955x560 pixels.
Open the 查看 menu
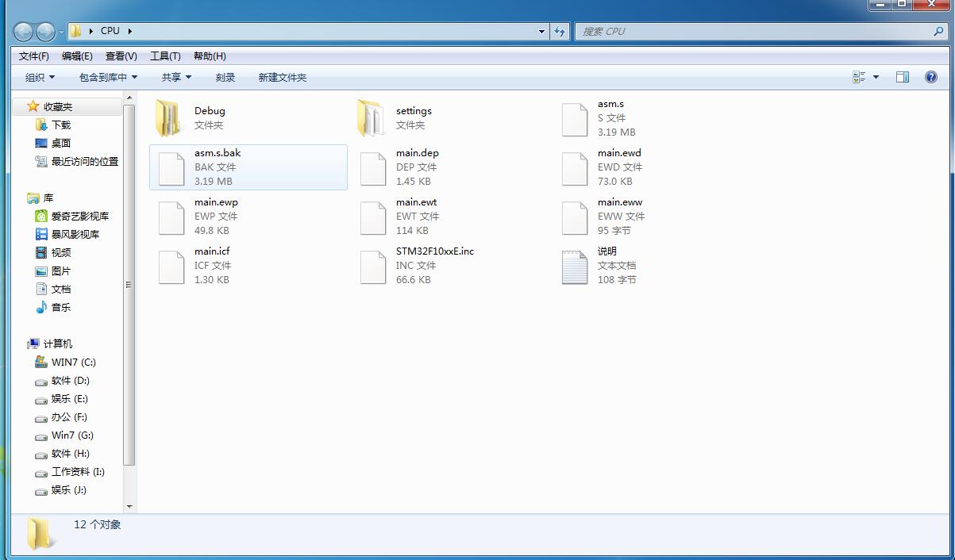(x=120, y=56)
